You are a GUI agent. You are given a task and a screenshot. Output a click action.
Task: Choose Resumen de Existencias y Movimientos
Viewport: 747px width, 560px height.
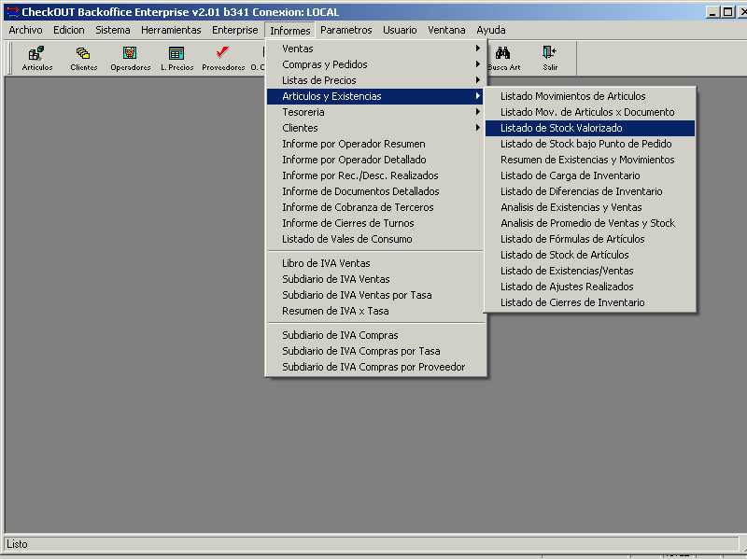click(x=590, y=160)
